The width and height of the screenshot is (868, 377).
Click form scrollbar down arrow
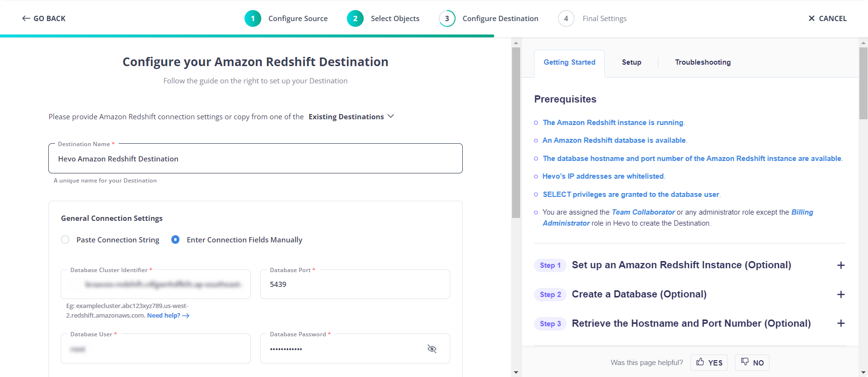coord(516,372)
